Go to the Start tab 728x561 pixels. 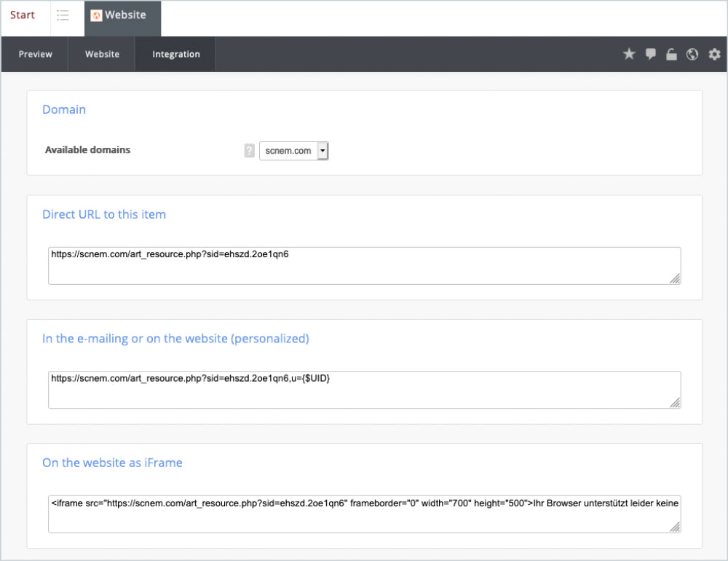pyautogui.click(x=23, y=15)
